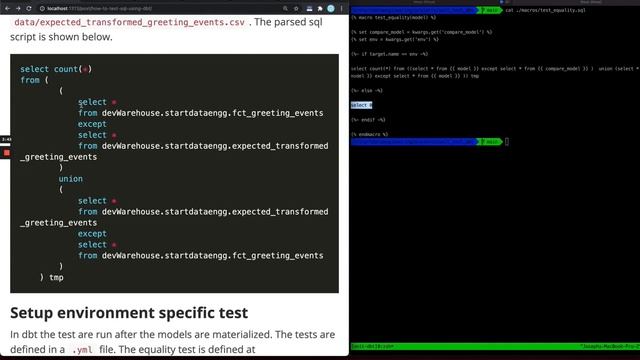
Task: Click the ') tmp' line in code block
Action: tap(51, 278)
